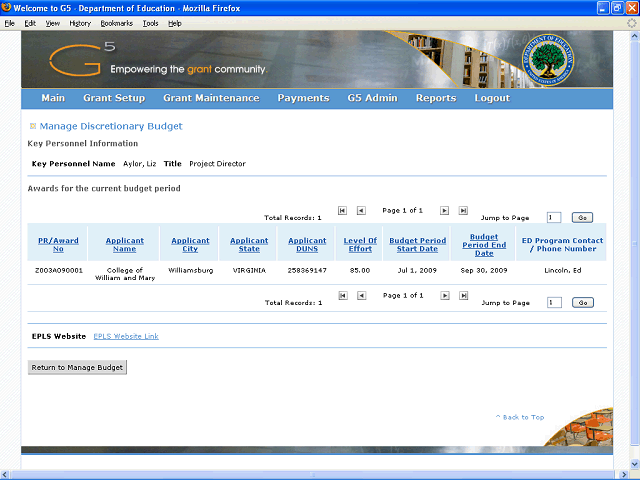Go to first page in bottom pager

pyautogui.click(x=343, y=296)
